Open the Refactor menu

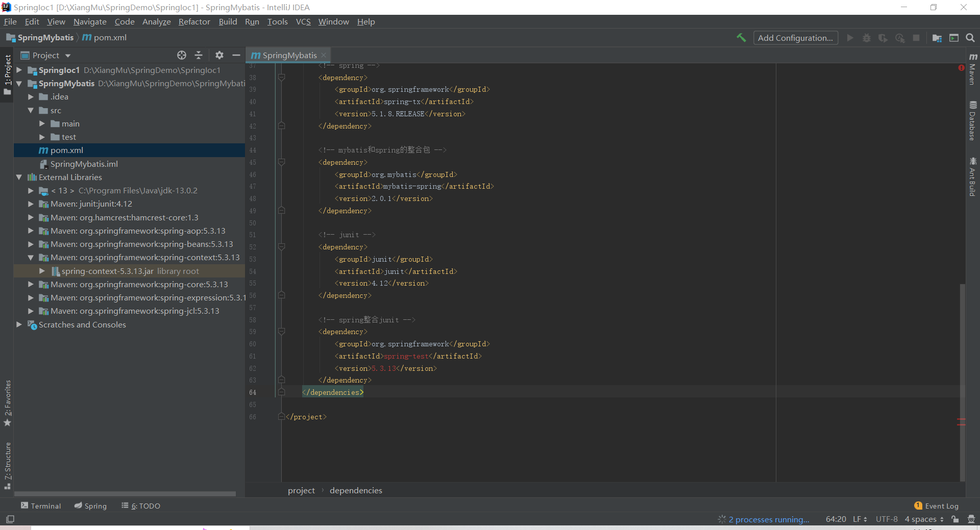click(x=194, y=21)
